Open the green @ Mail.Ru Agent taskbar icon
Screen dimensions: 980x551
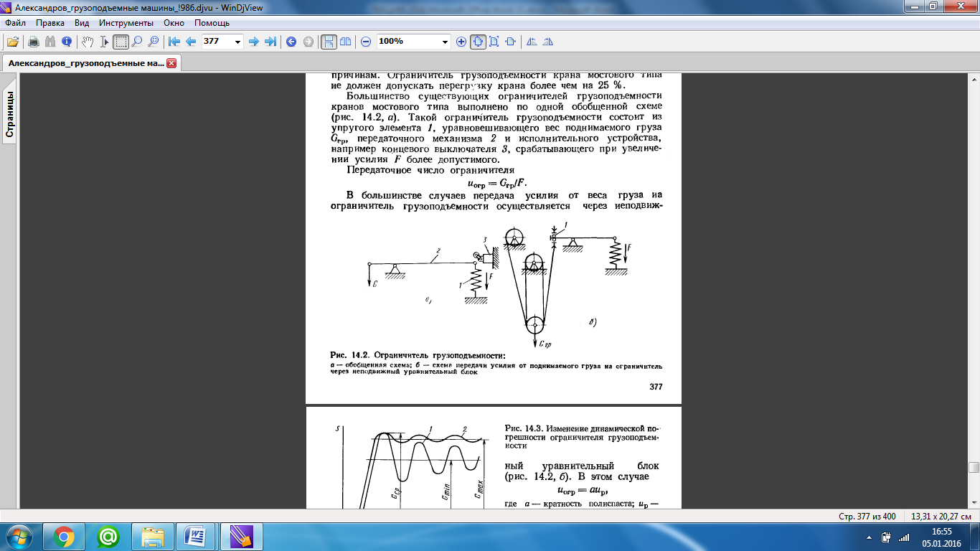[108, 536]
